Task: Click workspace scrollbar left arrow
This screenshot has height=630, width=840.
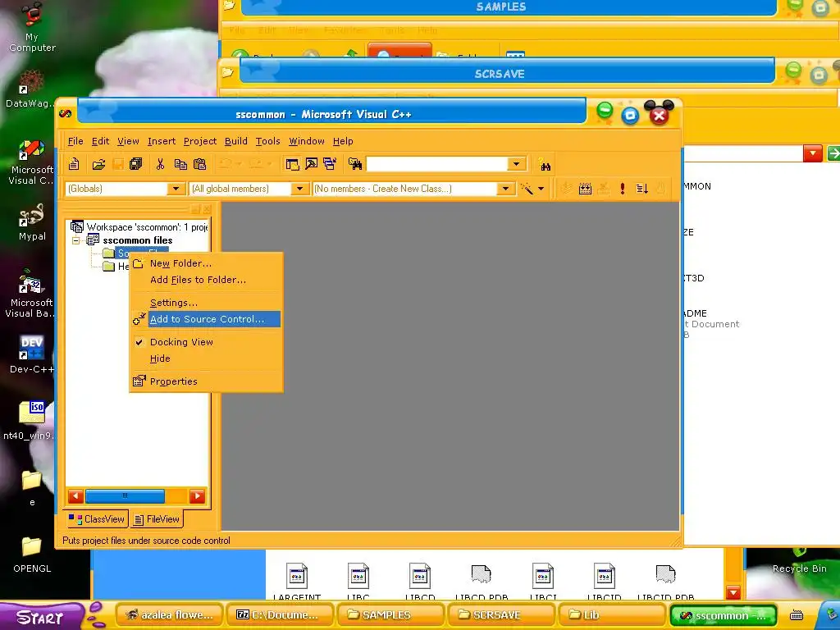Action: pyautogui.click(x=75, y=496)
